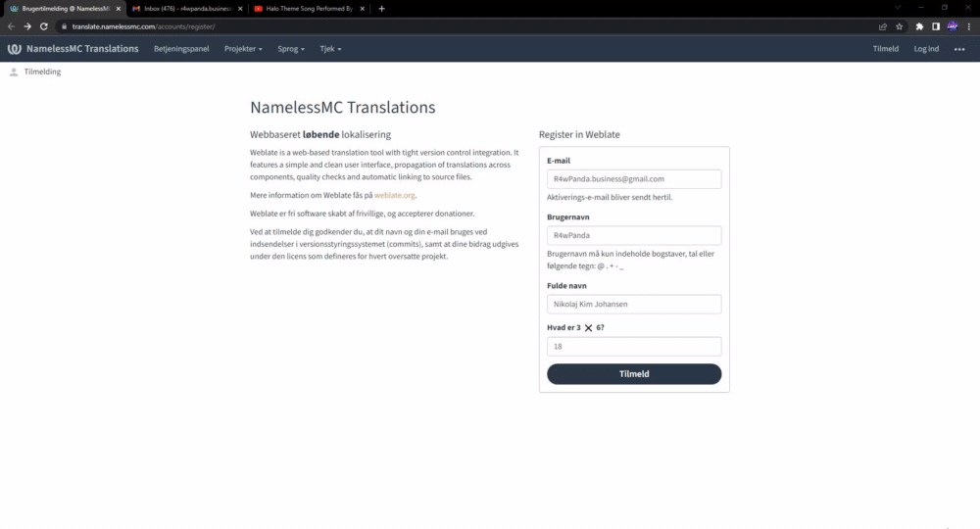Click the Register in Weblate heading

click(x=579, y=134)
